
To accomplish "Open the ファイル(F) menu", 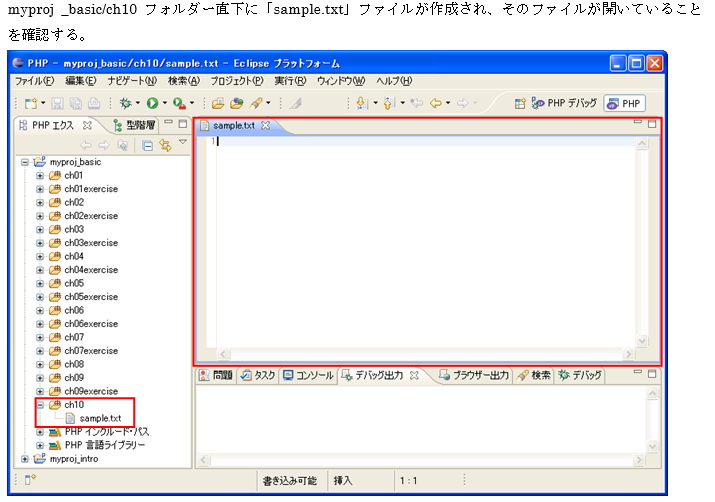I will point(34,81).
